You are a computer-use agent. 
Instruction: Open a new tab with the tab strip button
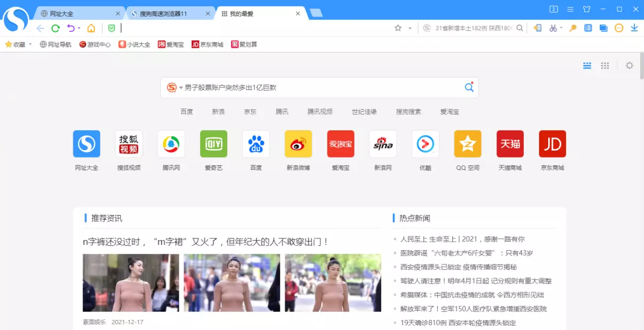(x=316, y=13)
